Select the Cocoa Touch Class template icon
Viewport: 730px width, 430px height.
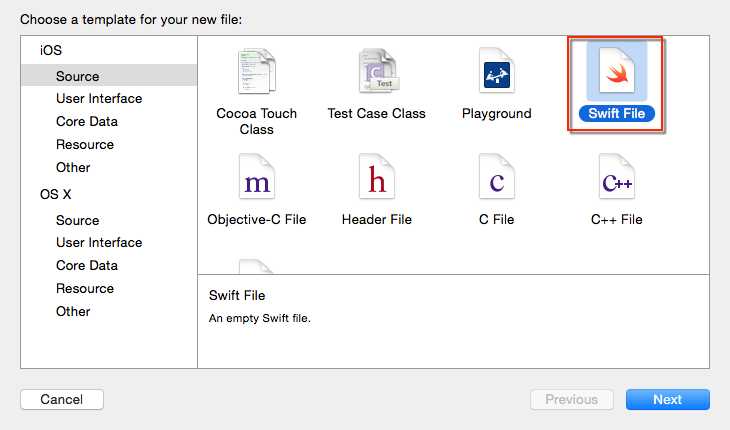pyautogui.click(x=257, y=72)
